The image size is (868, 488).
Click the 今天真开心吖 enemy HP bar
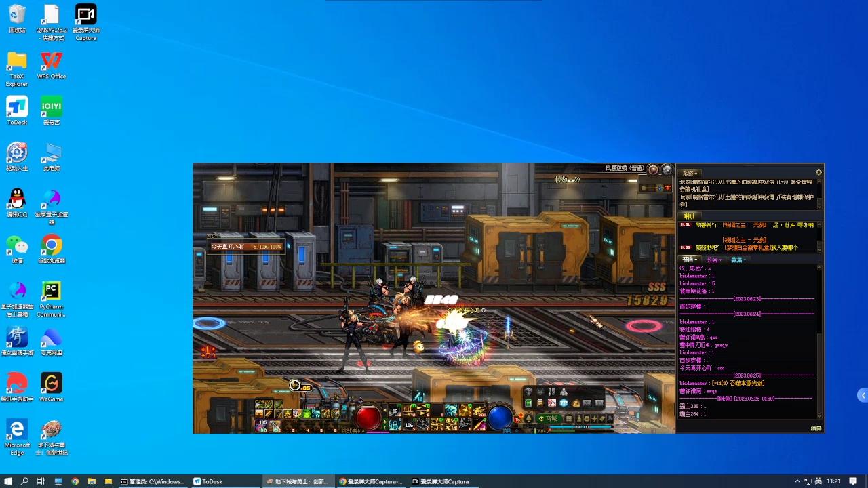pos(245,247)
